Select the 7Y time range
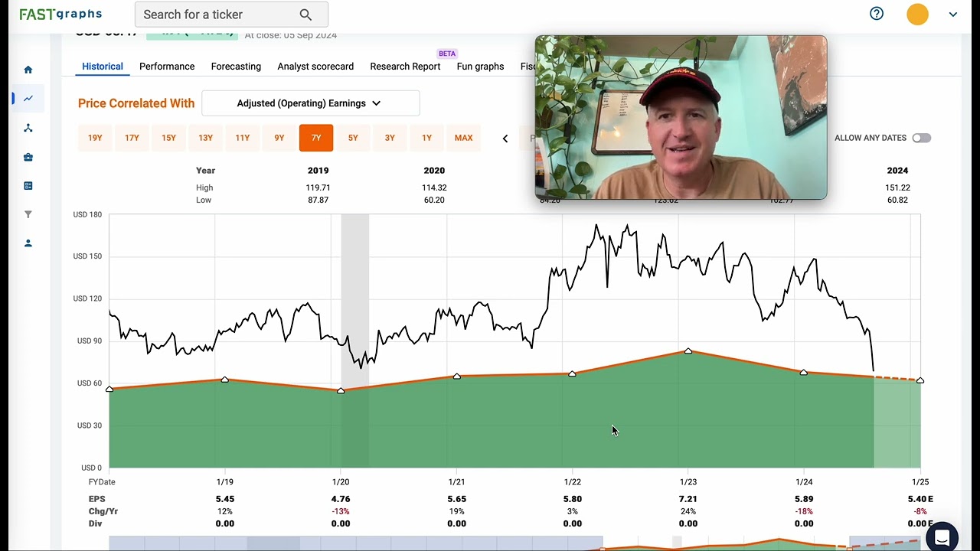 pos(316,138)
